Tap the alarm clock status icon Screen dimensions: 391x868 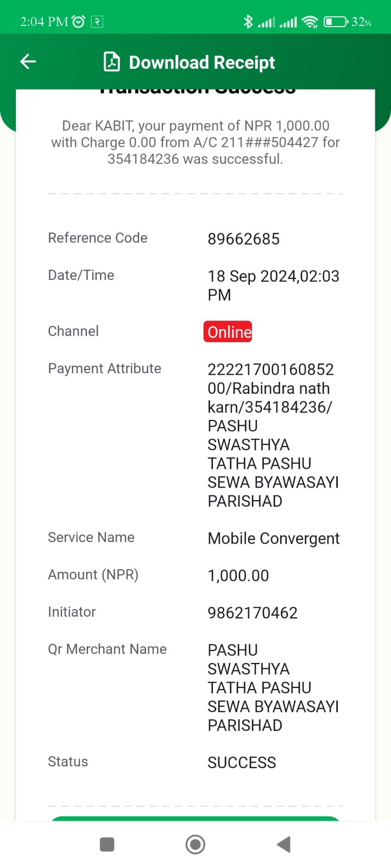coord(79,22)
